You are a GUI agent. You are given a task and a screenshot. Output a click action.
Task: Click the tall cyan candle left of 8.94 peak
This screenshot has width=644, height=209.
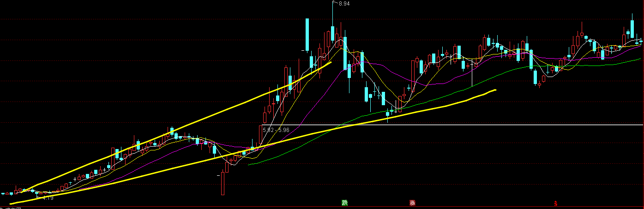[x=307, y=35]
